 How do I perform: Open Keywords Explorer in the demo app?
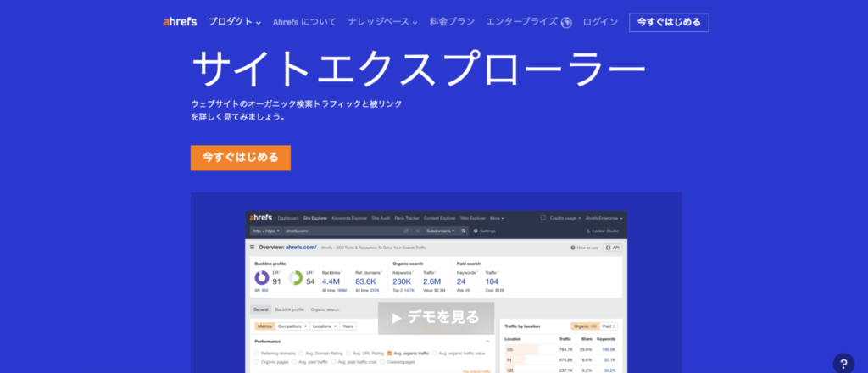tap(349, 218)
